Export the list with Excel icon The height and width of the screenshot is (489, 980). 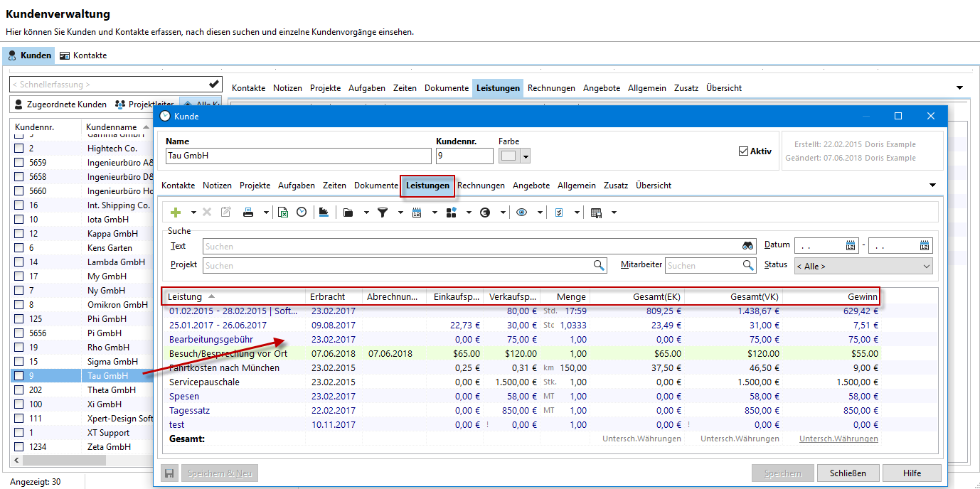click(283, 213)
